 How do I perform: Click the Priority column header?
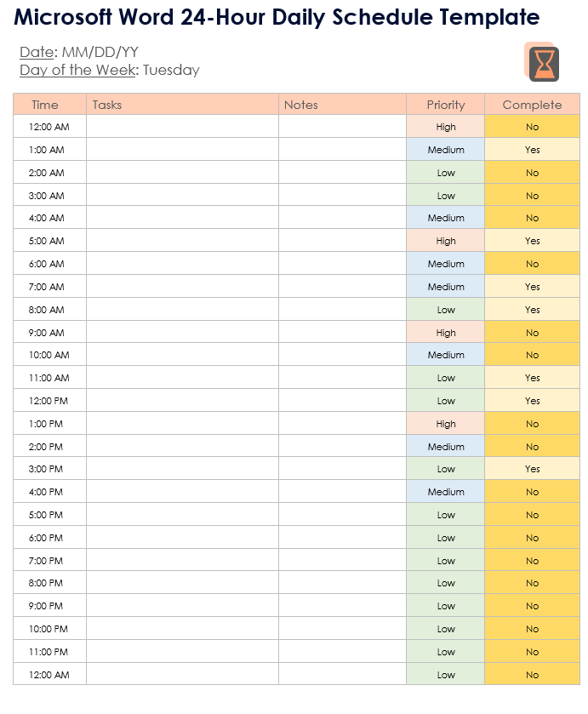click(446, 105)
